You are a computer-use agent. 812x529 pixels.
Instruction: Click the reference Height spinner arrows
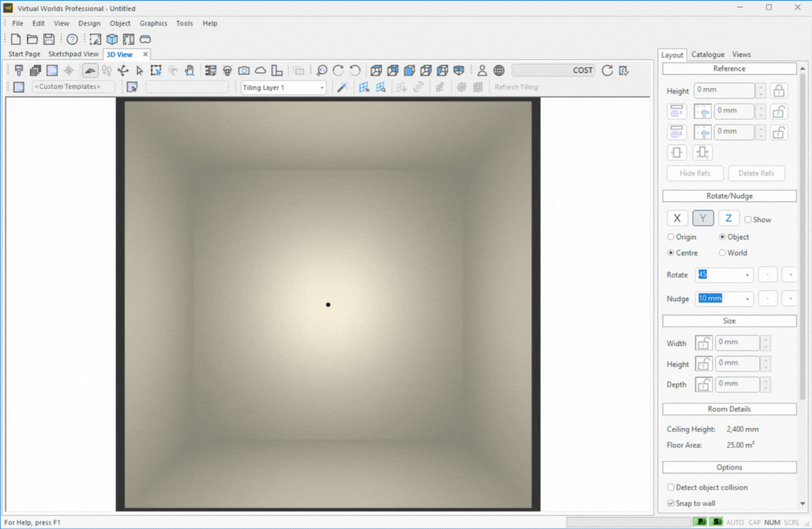[761, 91]
